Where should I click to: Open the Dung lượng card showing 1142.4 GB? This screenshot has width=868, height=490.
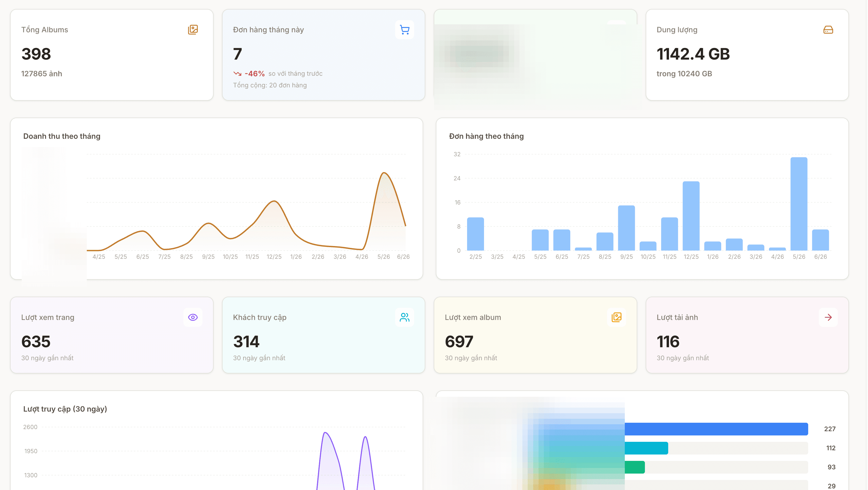747,55
